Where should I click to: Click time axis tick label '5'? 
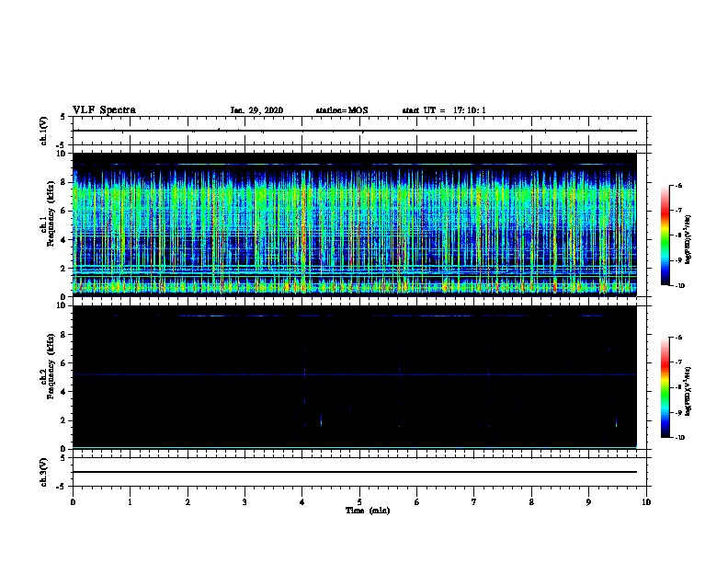(359, 501)
